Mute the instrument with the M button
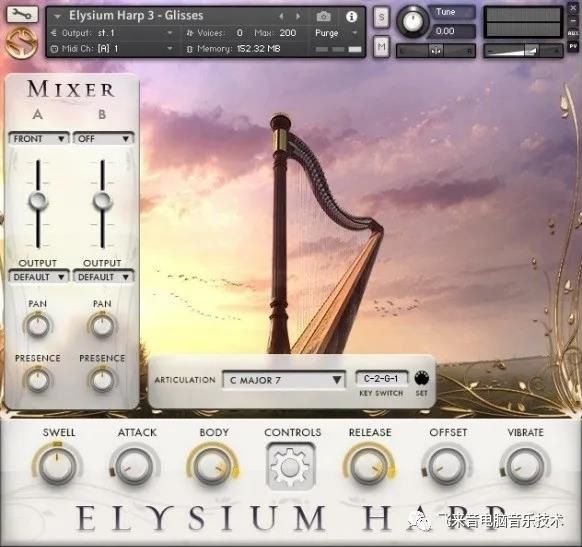 pyautogui.click(x=381, y=46)
